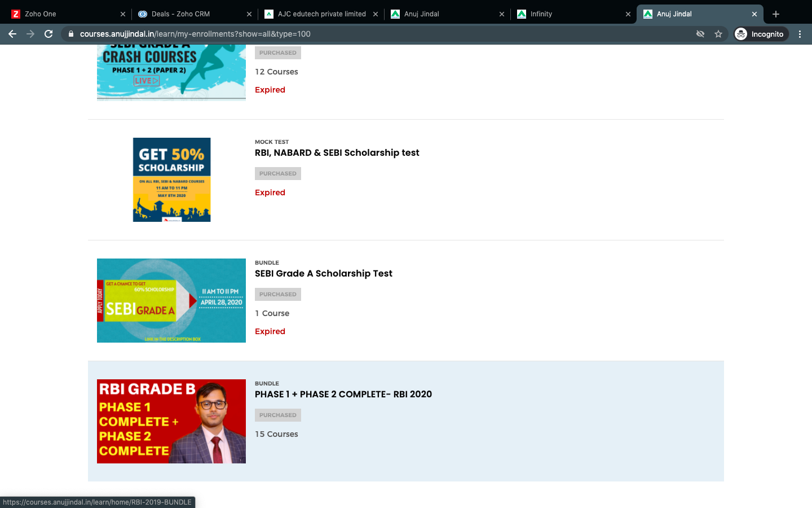The width and height of the screenshot is (812, 508).
Task: Open PHASE 1 + PHASE 2 COMPLETE- RBI 2020
Action: tap(343, 395)
